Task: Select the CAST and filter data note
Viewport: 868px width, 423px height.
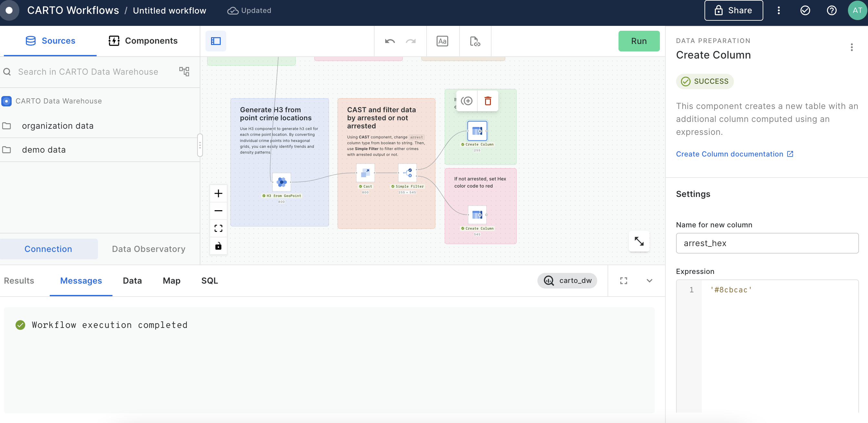Action: click(386, 164)
